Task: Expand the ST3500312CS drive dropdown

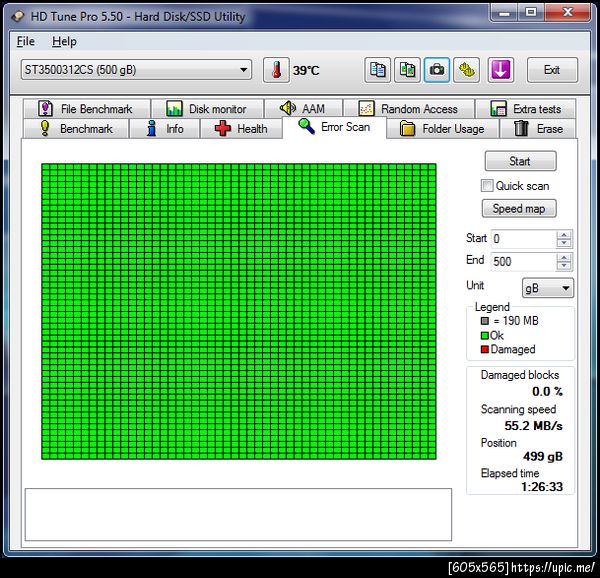Action: click(243, 70)
